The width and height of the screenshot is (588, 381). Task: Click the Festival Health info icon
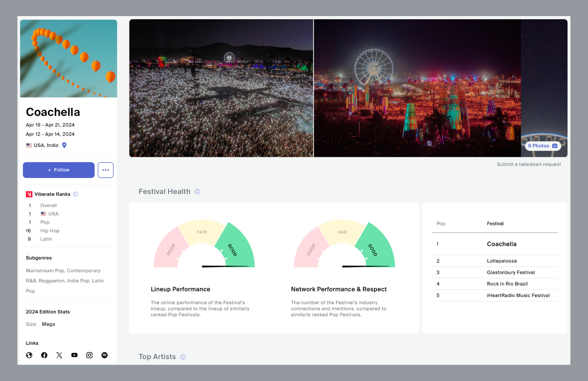(x=197, y=192)
